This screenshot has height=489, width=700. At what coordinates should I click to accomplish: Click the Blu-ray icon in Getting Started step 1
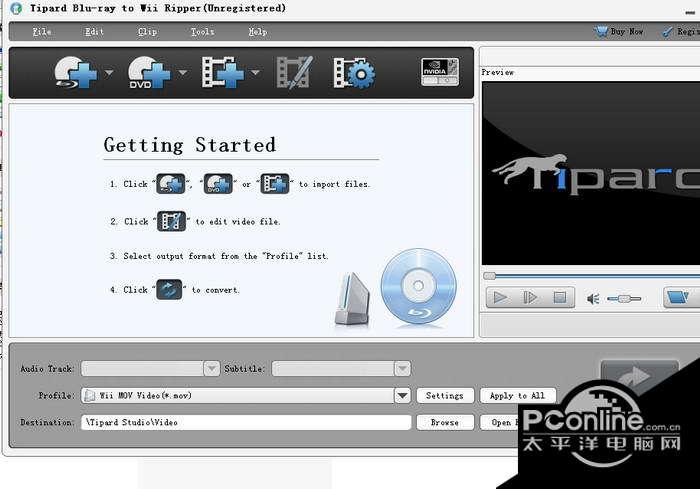(x=171, y=184)
